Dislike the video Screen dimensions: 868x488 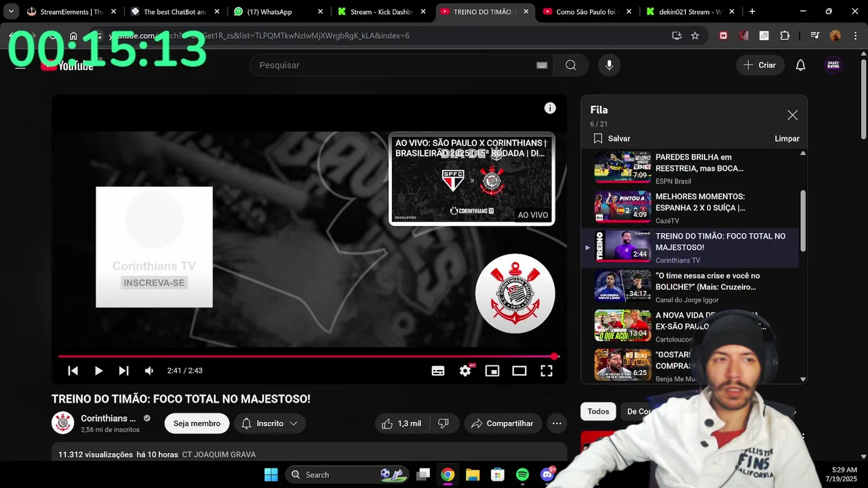(x=443, y=424)
